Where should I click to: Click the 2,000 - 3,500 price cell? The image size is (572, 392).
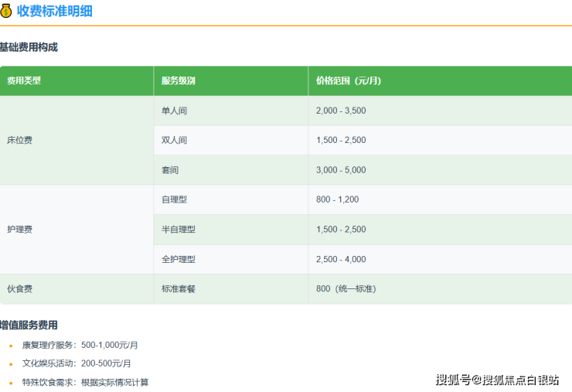[x=341, y=111]
